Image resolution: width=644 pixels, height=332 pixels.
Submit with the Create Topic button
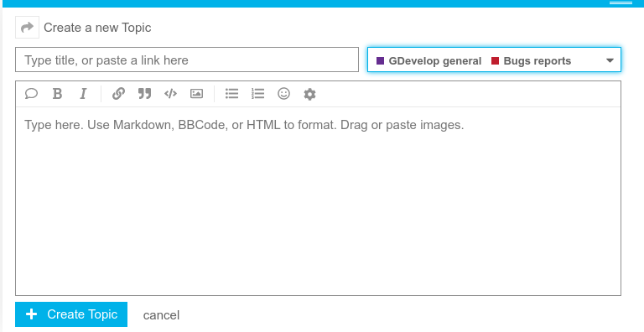(x=71, y=314)
